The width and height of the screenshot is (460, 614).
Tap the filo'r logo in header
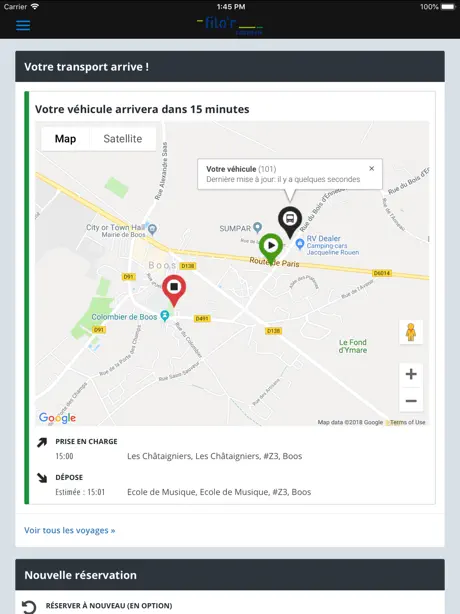coord(230,25)
